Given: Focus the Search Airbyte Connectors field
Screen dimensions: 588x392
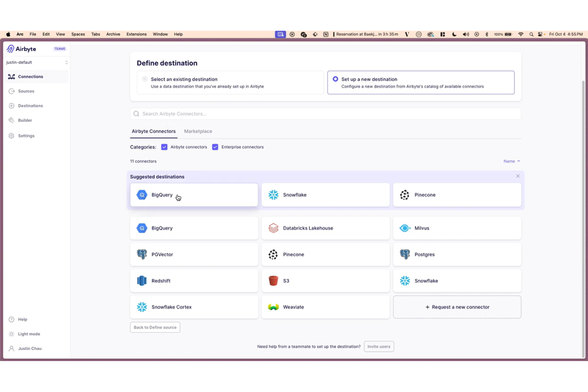Looking at the screenshot, I should (325, 114).
